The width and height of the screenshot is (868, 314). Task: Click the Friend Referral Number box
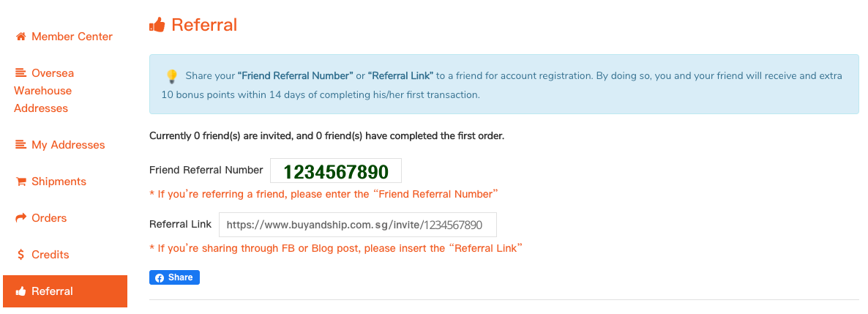click(335, 171)
